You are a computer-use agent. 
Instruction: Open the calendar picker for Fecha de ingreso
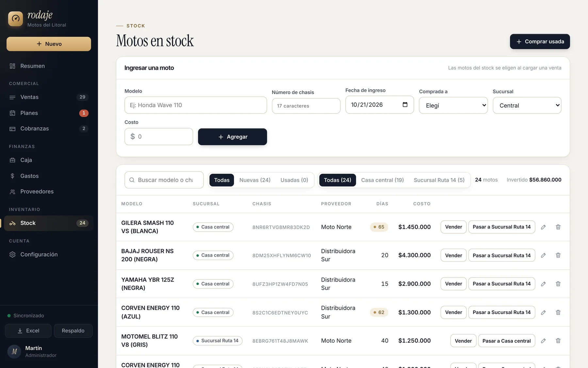point(405,105)
